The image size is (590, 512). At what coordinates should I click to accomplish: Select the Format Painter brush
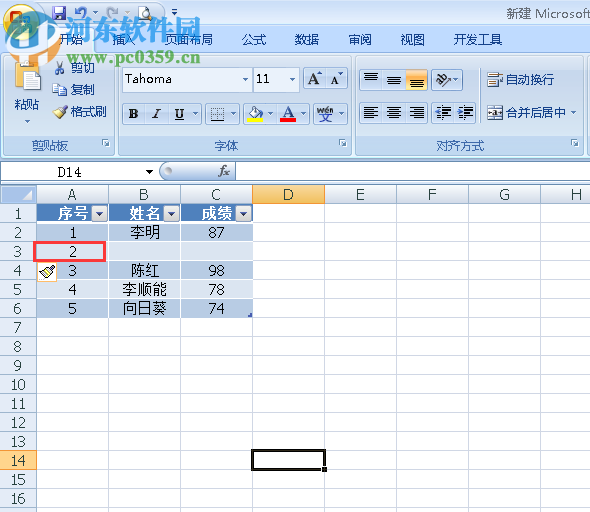click(60, 112)
